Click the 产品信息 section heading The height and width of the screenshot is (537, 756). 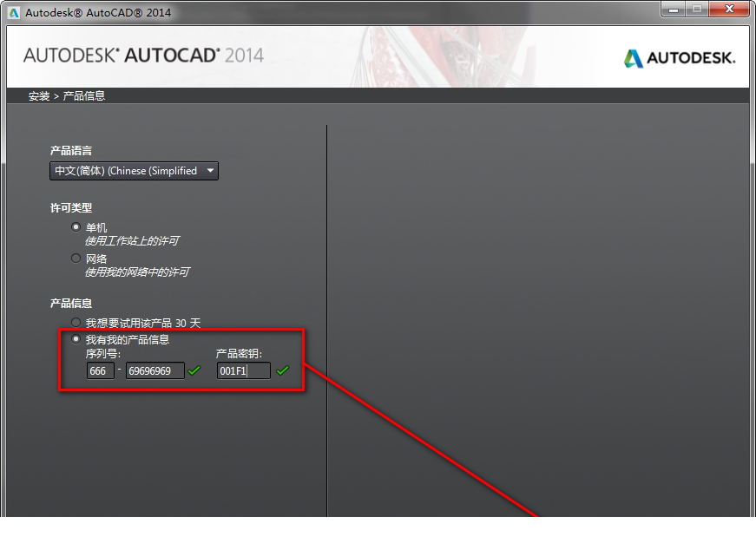71,304
